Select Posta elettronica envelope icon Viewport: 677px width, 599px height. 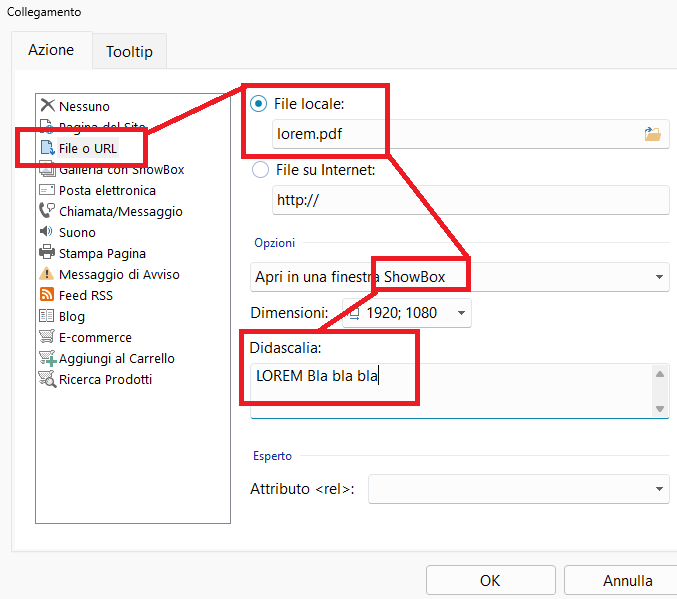click(x=46, y=190)
